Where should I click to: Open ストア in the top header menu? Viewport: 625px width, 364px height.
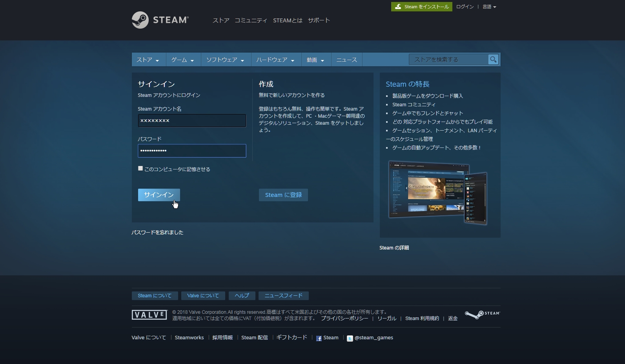click(x=221, y=20)
